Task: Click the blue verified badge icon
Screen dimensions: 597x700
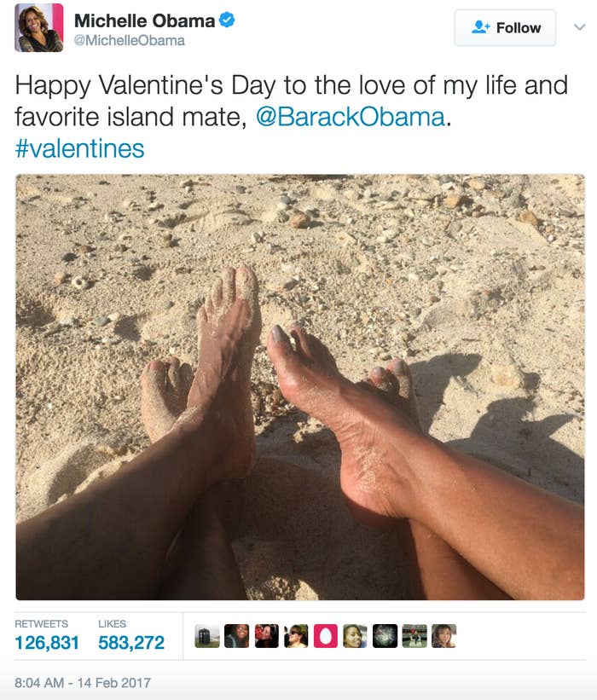Action: coord(227,20)
